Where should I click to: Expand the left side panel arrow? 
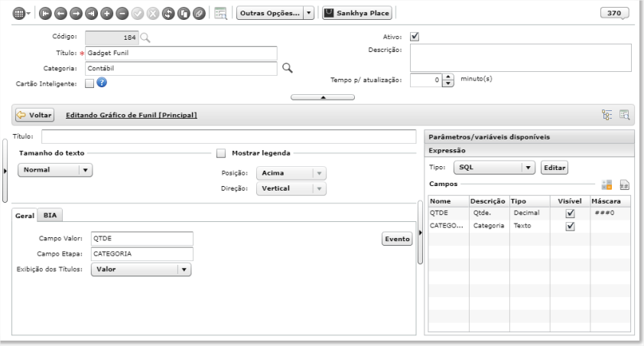pyautogui.click(x=5, y=171)
